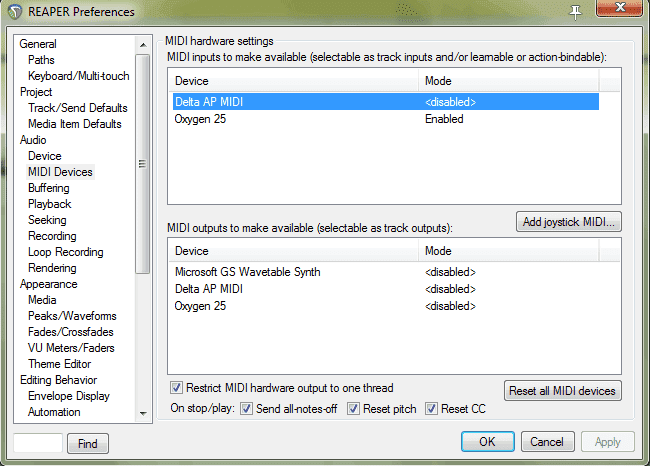Click Enabled mode for Oxygen 25 input
The image size is (650, 466).
tap(444, 119)
